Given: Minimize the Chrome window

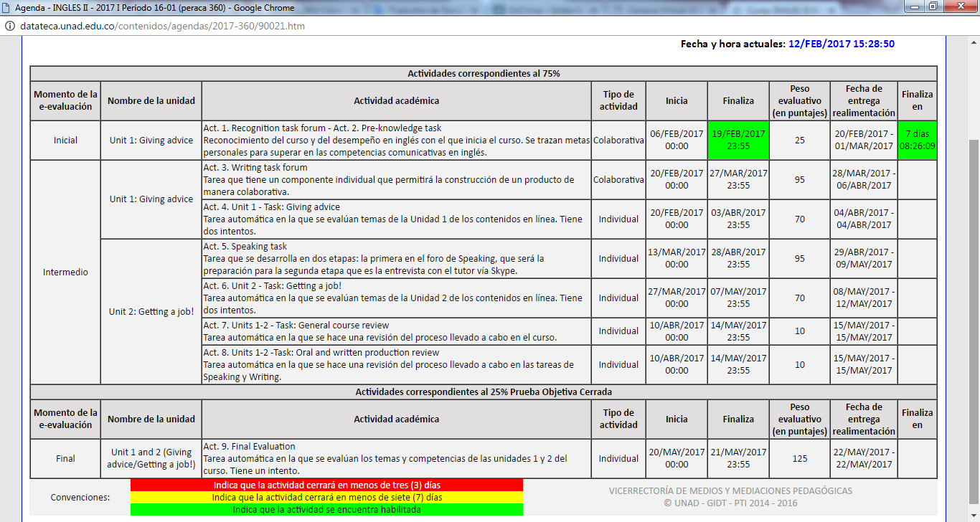Looking at the screenshot, I should [x=915, y=6].
